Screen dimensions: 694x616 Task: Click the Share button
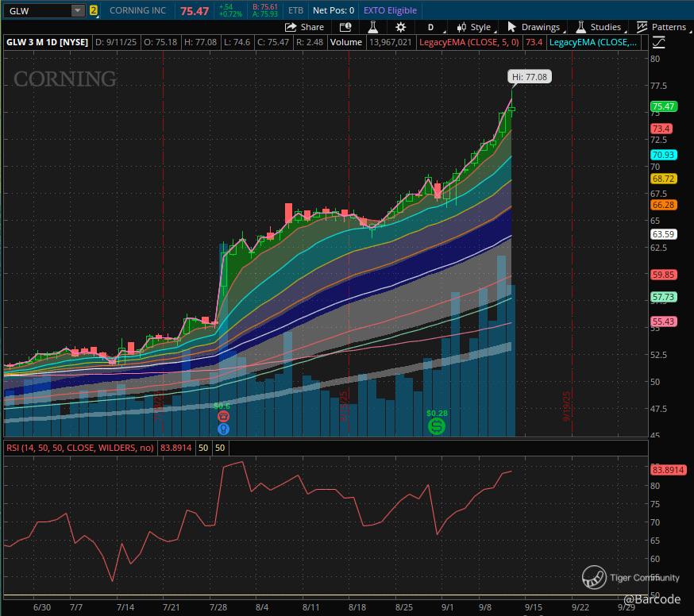coord(304,27)
